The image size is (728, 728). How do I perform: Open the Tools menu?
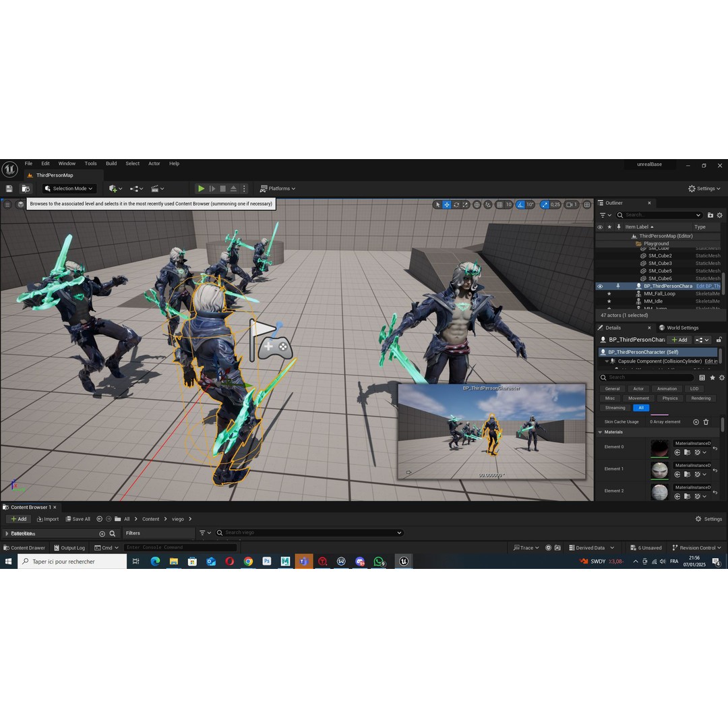(x=90, y=163)
